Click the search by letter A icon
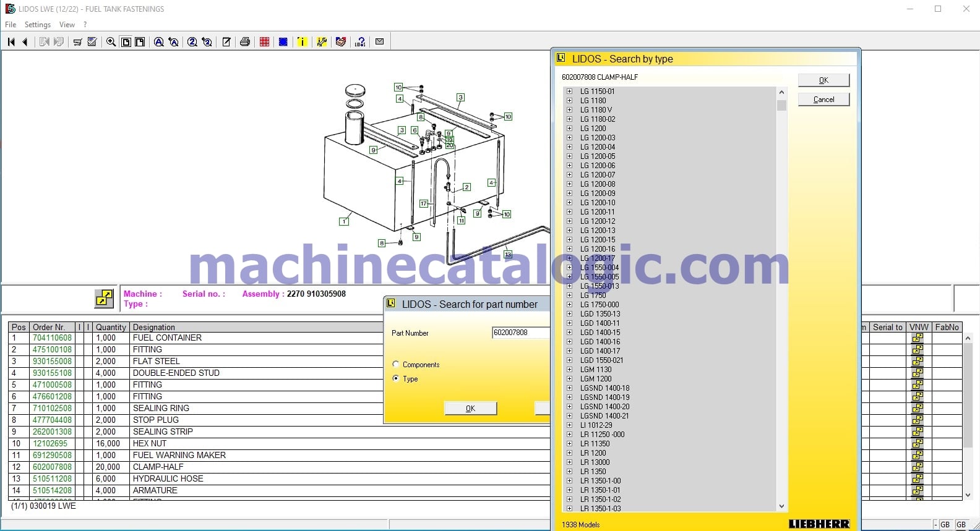This screenshot has width=980, height=531. pos(159,42)
